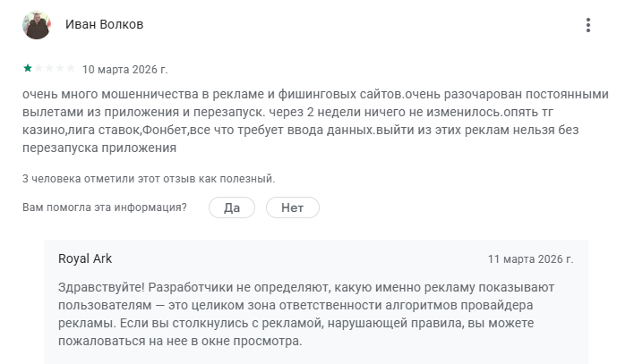Click the third gray rating star
Viewport: 634px width, 364px height.
click(49, 68)
